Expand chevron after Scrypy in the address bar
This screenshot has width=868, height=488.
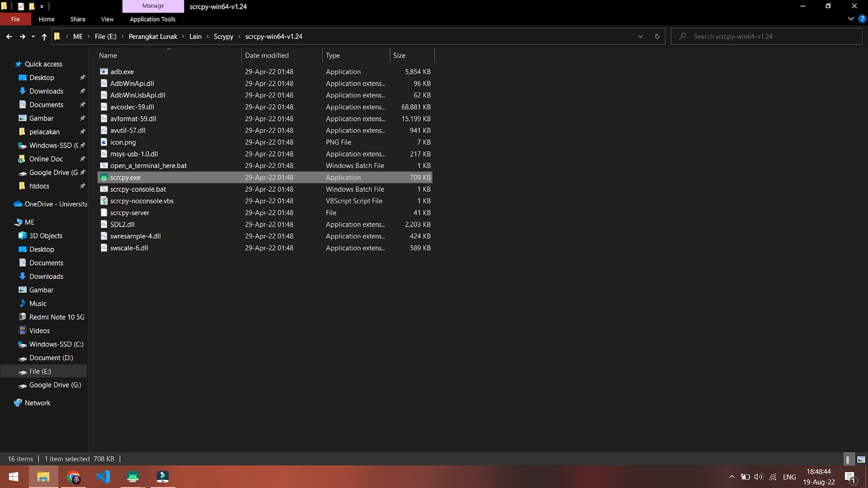(x=239, y=36)
